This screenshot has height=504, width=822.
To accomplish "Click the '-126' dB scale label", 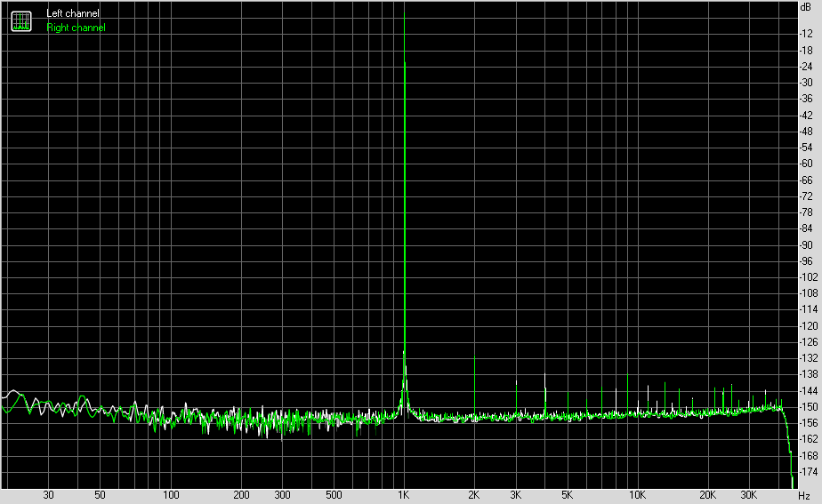I will point(808,342).
